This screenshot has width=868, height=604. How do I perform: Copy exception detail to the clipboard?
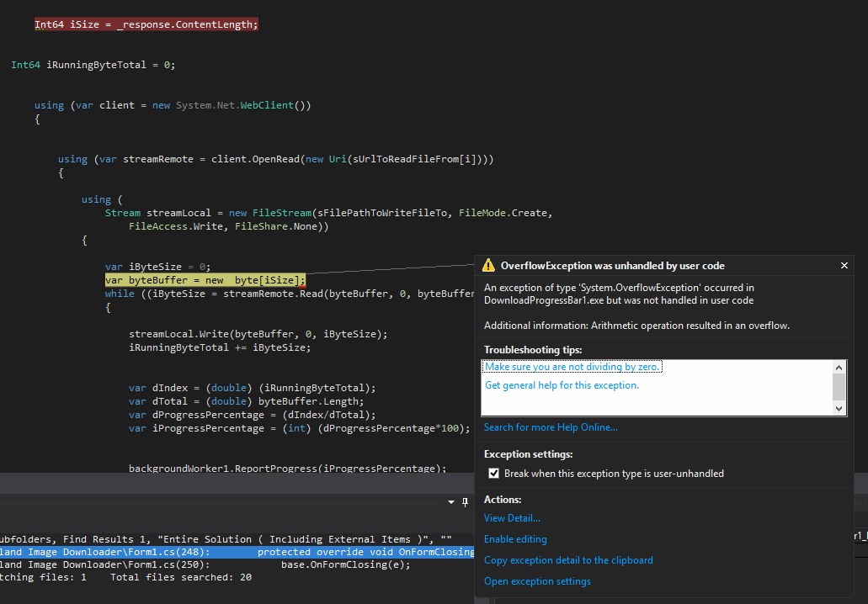point(568,560)
